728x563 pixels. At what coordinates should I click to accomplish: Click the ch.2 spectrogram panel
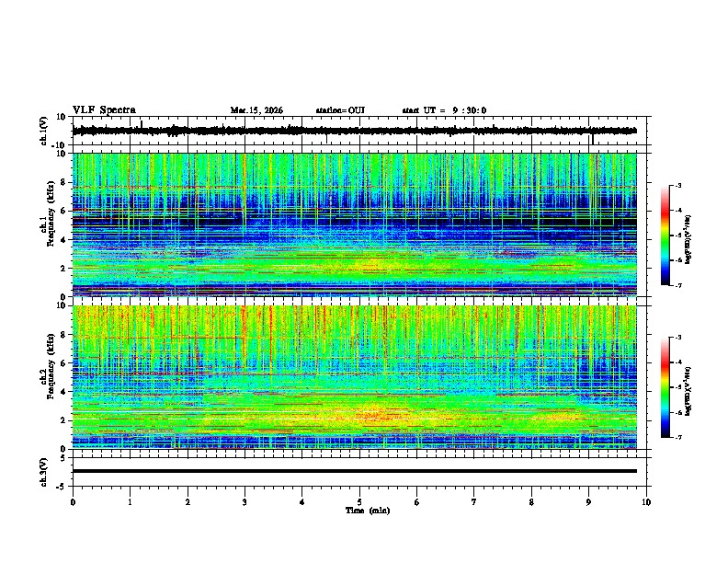coord(354,377)
